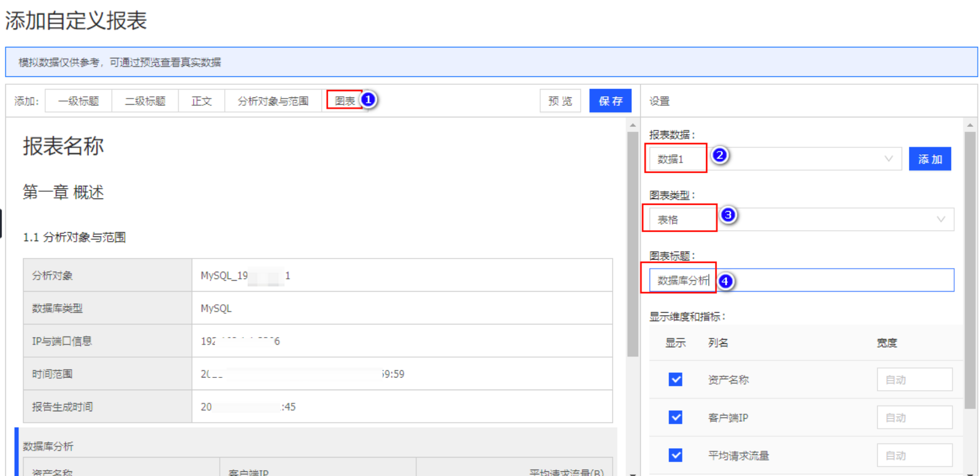
Task: Click the 数据库类型 row label
Action: pyautogui.click(x=57, y=309)
